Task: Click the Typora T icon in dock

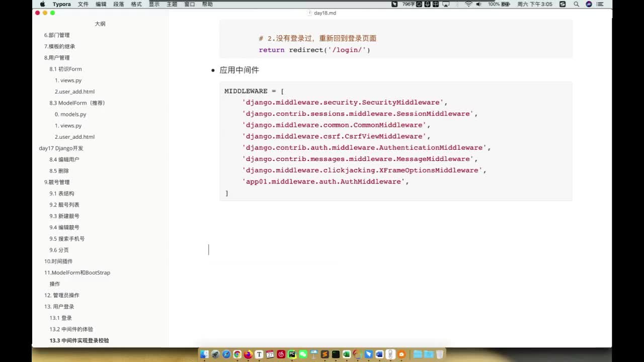Action: pos(259,354)
